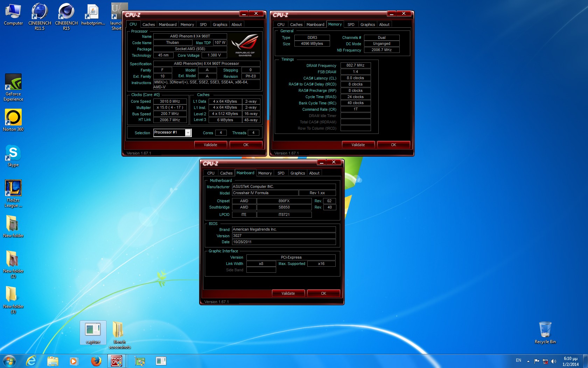Open League of Legends shortcut

click(x=13, y=193)
